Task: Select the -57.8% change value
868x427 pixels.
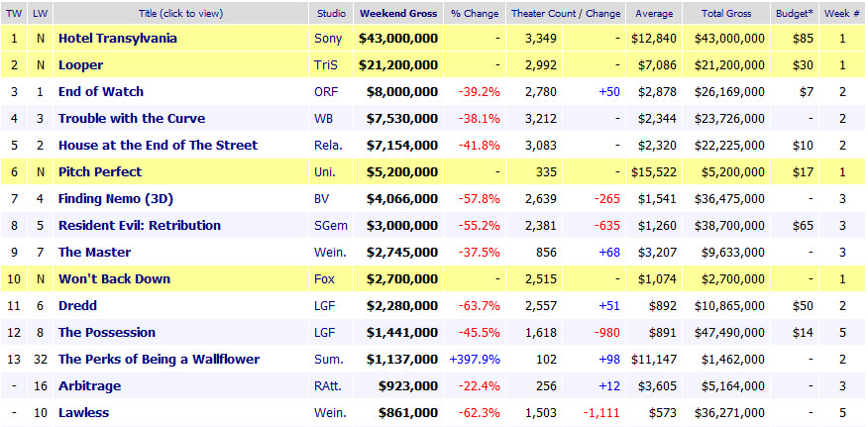Action: point(480,199)
